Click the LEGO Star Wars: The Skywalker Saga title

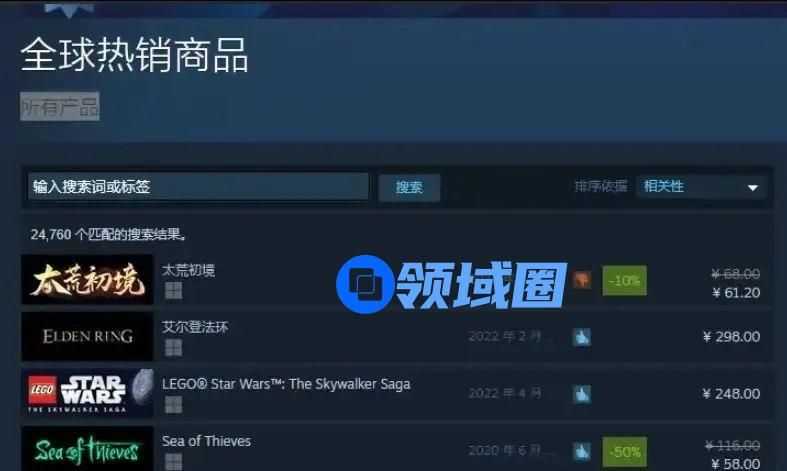tap(286, 384)
